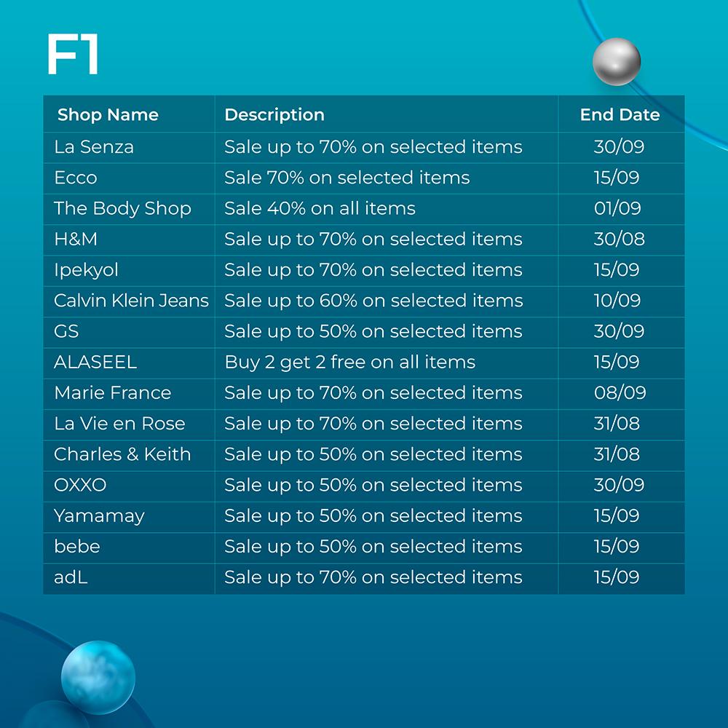Viewport: 728px width, 728px height.
Task: Select the Shop Name column header
Action: (108, 115)
